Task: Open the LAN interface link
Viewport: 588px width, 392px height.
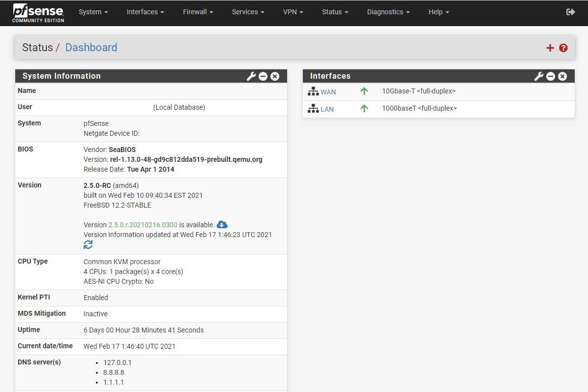Action: (x=327, y=109)
